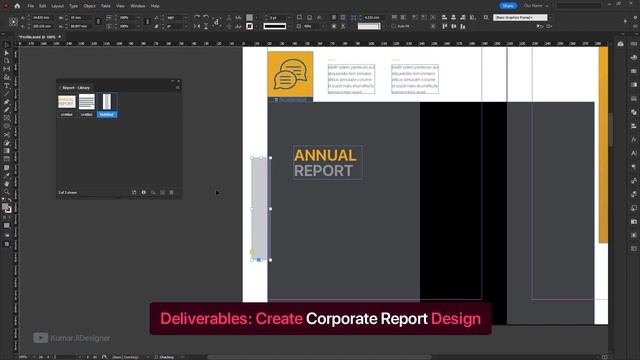This screenshot has height=360, width=640.
Task: Click Show Library Subset search icon
Action: (153, 192)
